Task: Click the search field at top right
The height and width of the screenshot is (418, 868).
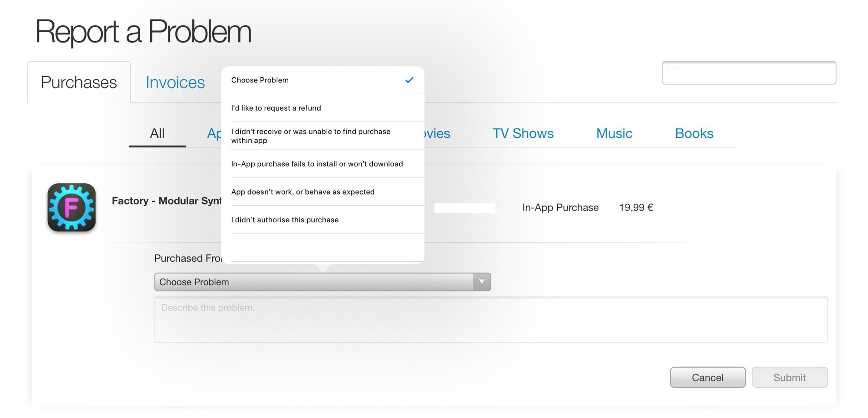Action: point(749,72)
